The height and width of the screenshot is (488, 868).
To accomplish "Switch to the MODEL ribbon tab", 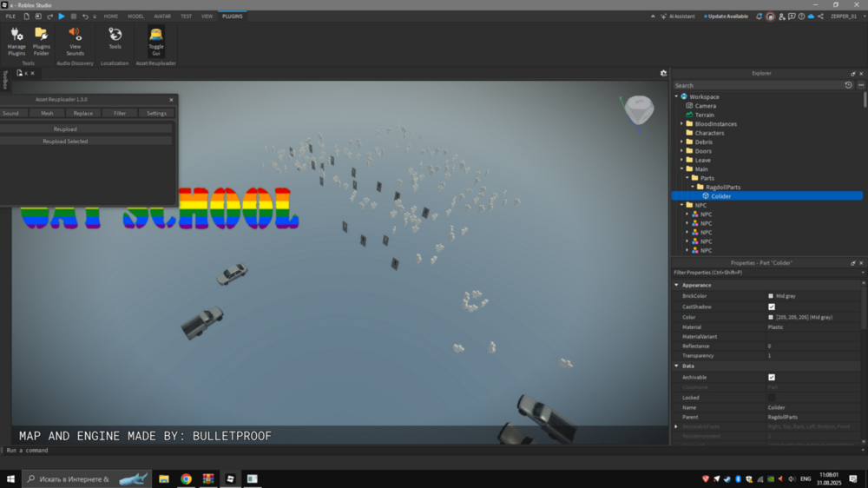I will tap(135, 16).
